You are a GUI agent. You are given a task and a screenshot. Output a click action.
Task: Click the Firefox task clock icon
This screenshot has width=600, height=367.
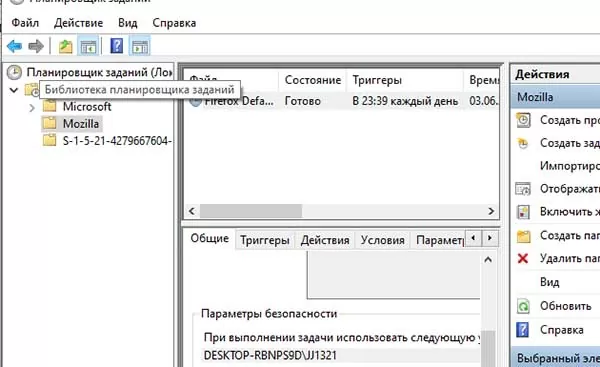tap(195, 101)
